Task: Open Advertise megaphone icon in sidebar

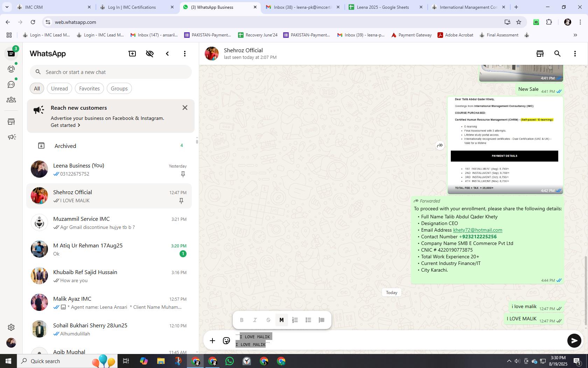Action: pyautogui.click(x=11, y=137)
